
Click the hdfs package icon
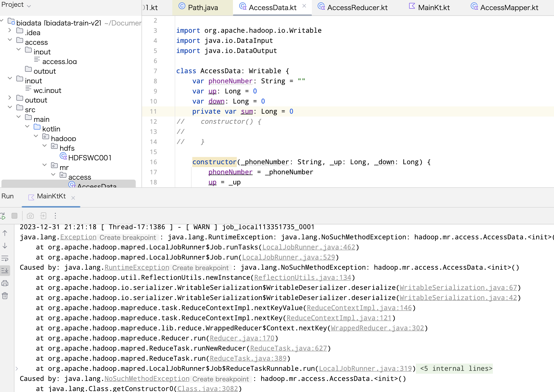pyautogui.click(x=54, y=146)
